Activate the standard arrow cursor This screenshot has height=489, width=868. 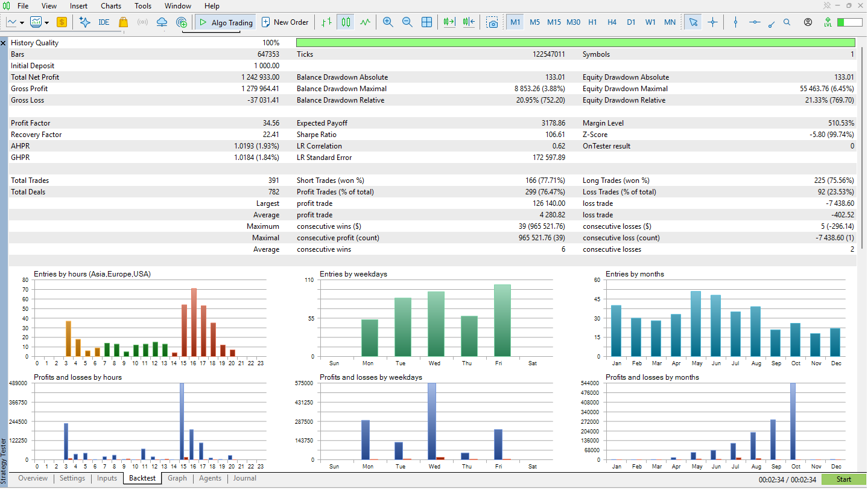(x=693, y=22)
